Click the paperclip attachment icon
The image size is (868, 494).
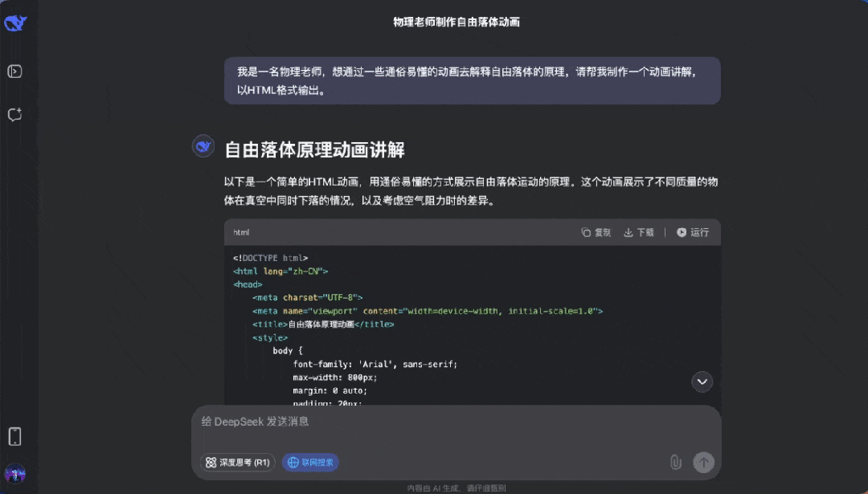(x=674, y=462)
